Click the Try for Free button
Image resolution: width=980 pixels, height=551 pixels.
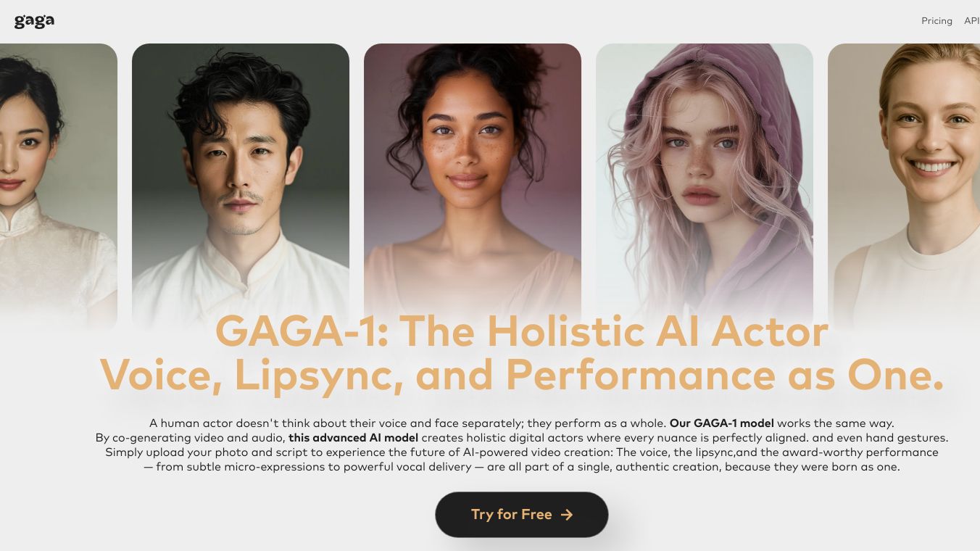click(x=521, y=515)
